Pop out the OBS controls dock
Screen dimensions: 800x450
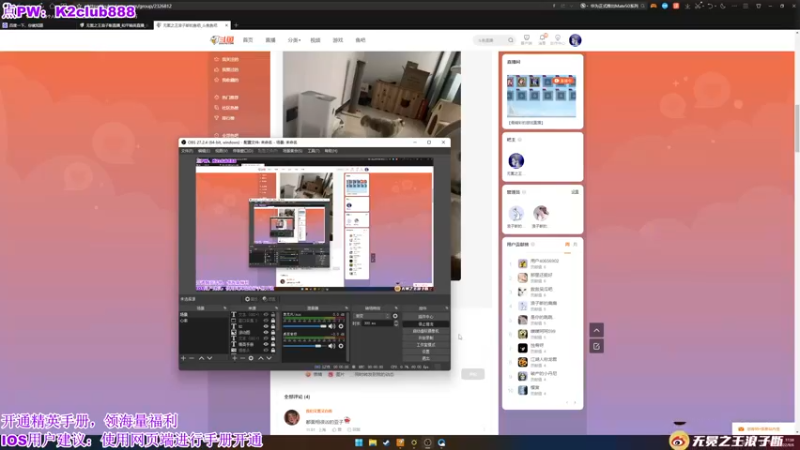[x=446, y=308]
